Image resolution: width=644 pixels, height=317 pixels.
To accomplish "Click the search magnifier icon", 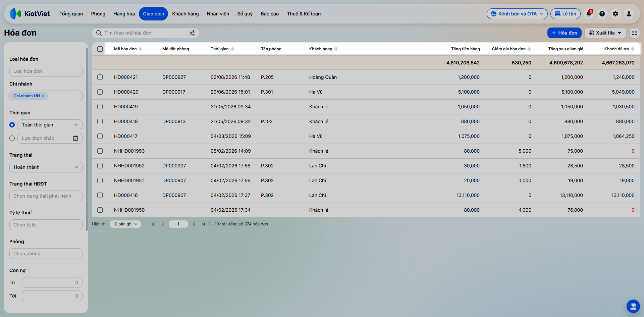I will [99, 33].
